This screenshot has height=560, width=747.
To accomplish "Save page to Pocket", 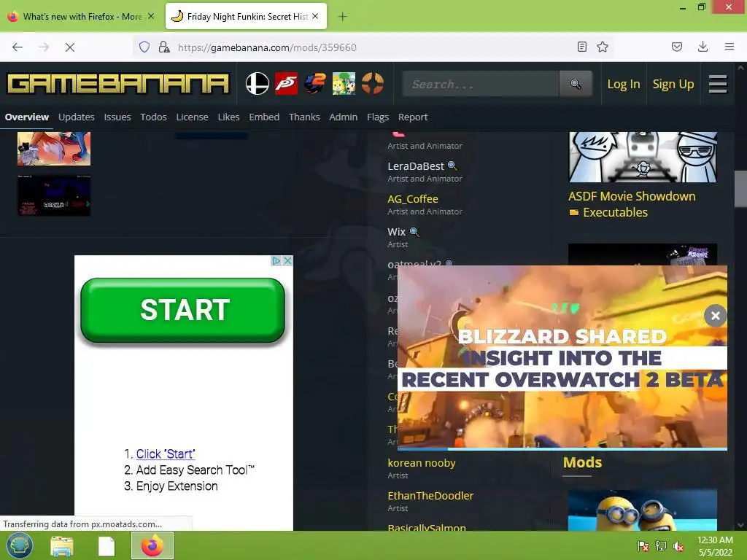I will pyautogui.click(x=676, y=47).
